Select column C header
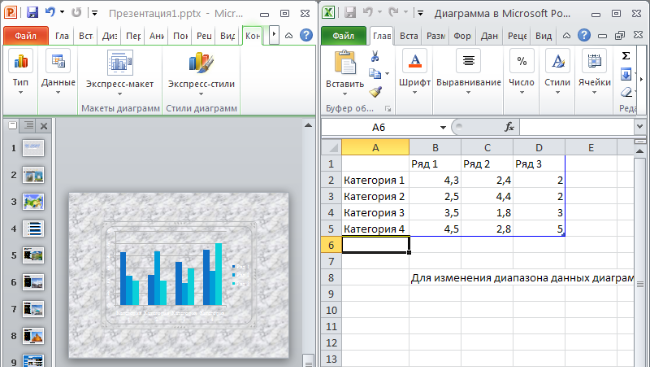650x367 pixels. coord(487,147)
